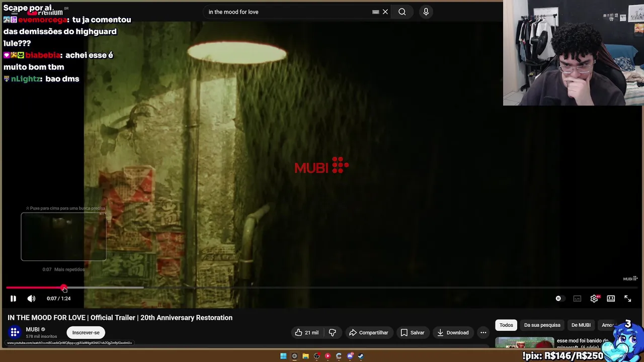The image size is (644, 362).
Task: Open more actions three-dot menu
Action: click(x=484, y=332)
